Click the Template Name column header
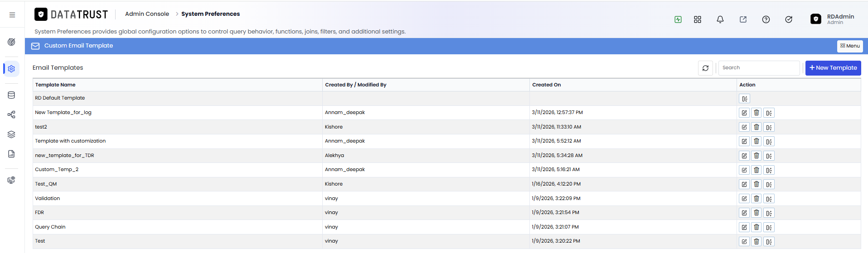This screenshot has height=253, width=868. pos(55,85)
